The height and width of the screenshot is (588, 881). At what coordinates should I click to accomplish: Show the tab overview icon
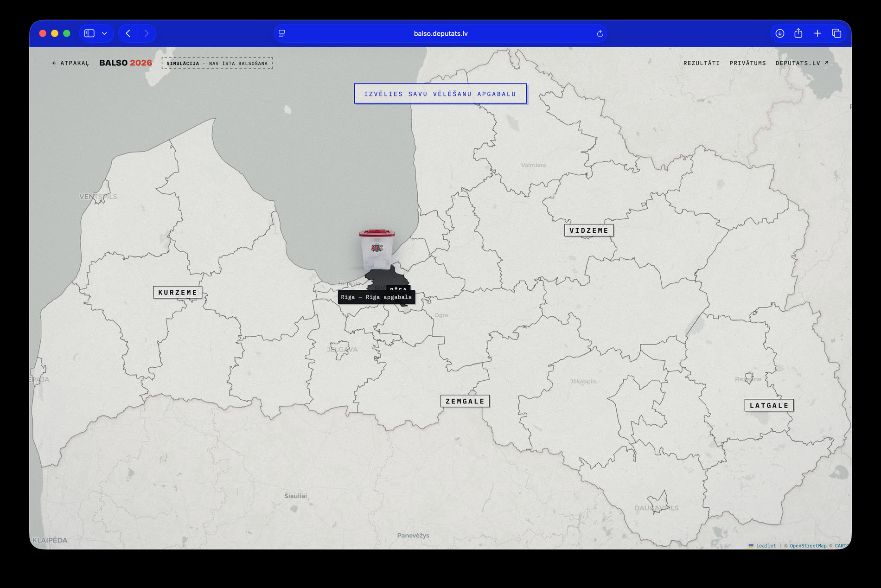pos(836,33)
